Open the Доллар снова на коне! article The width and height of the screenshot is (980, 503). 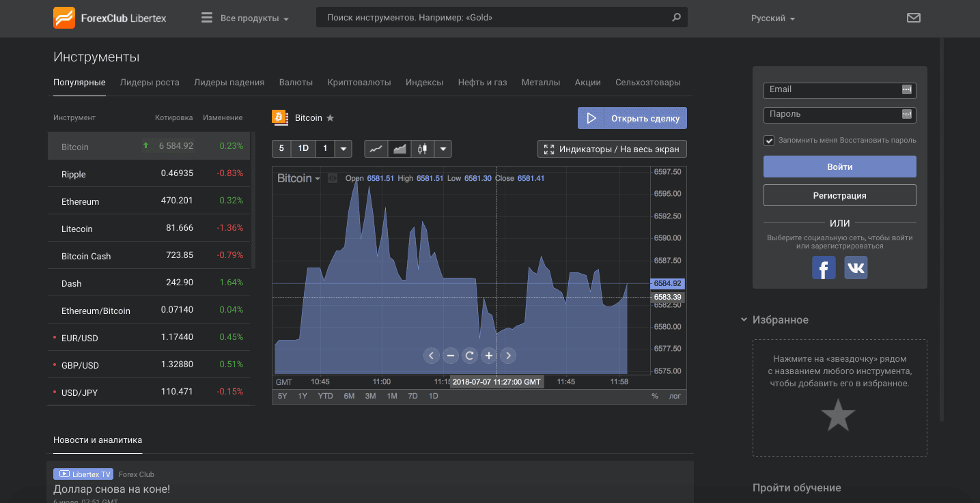[x=111, y=489]
